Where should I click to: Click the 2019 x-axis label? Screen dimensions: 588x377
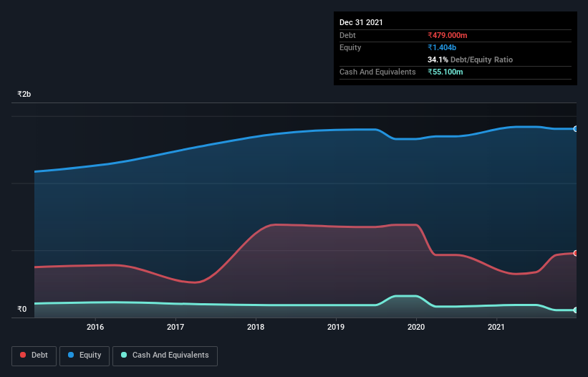(336, 327)
